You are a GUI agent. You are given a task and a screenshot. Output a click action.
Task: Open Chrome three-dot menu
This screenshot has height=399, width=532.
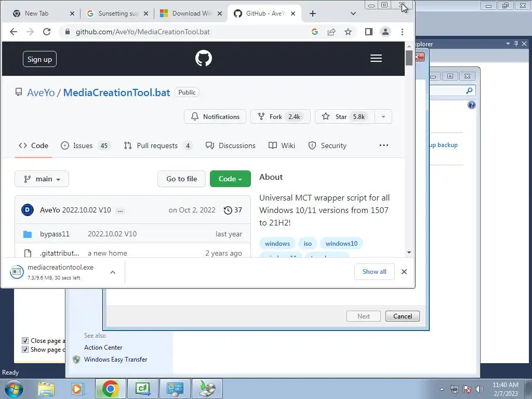point(403,32)
